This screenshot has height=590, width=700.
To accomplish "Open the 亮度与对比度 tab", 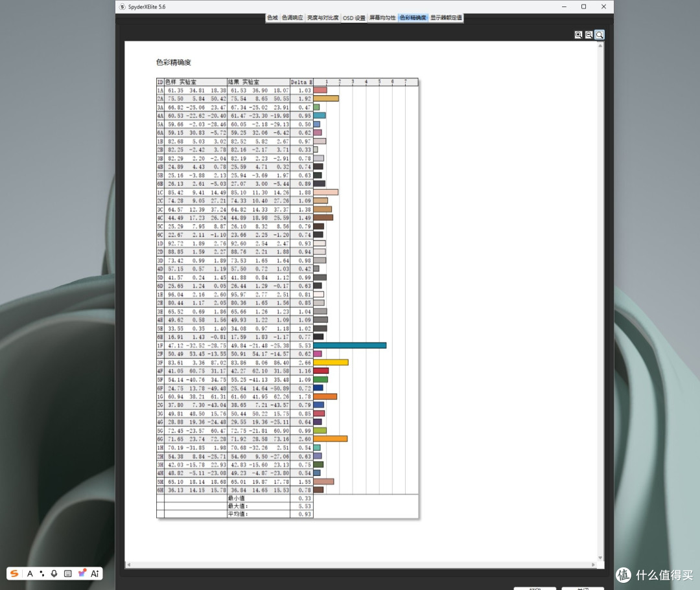I will (323, 18).
